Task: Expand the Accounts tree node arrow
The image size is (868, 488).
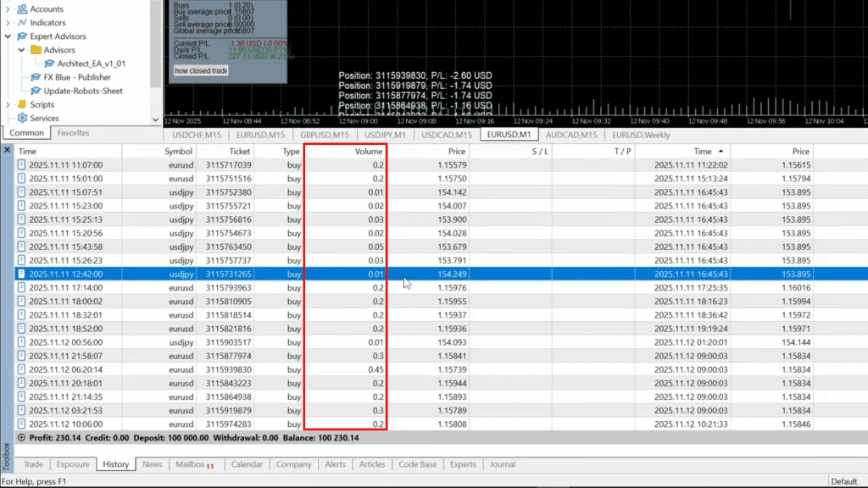Action: pos(8,9)
